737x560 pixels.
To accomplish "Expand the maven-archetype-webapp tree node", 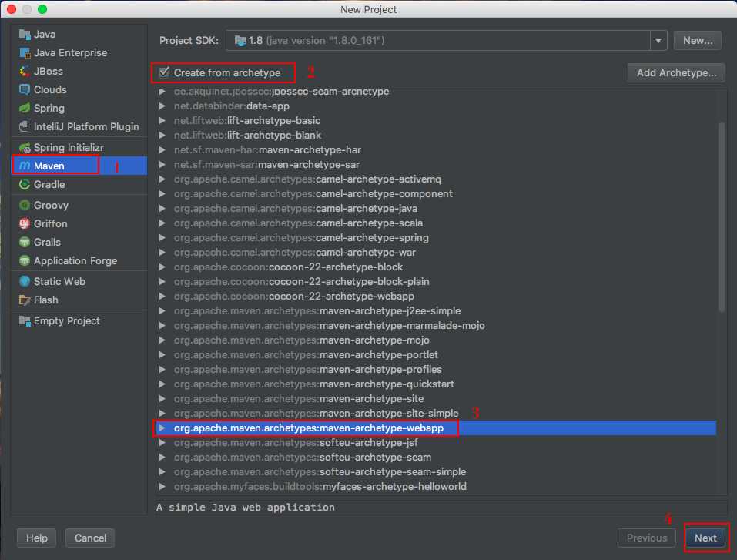I will click(x=162, y=428).
